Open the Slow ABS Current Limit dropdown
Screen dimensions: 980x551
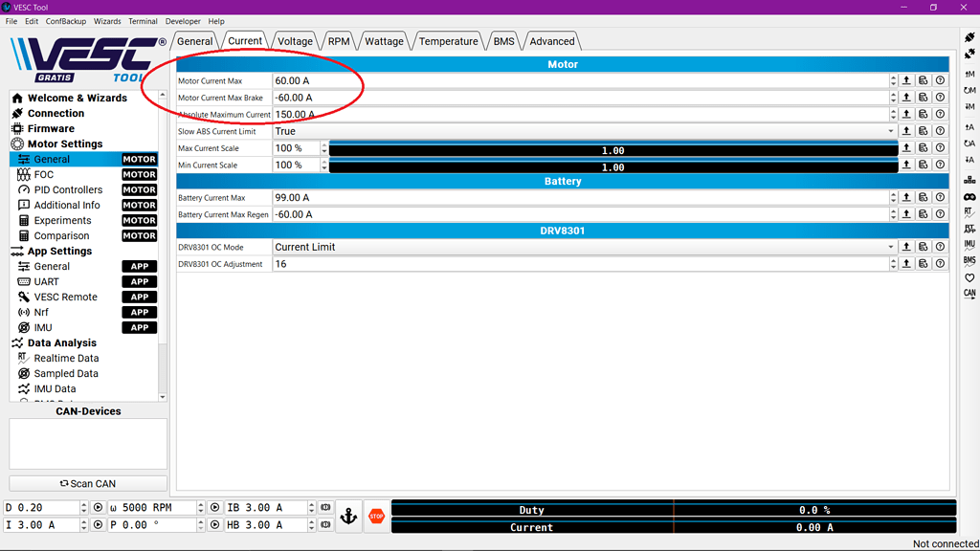[890, 130]
